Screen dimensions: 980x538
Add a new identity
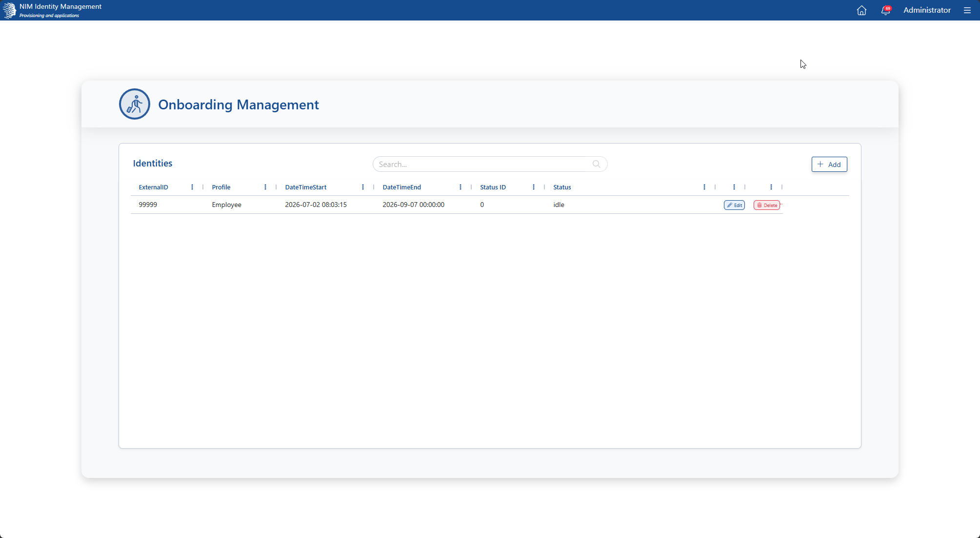(x=829, y=165)
